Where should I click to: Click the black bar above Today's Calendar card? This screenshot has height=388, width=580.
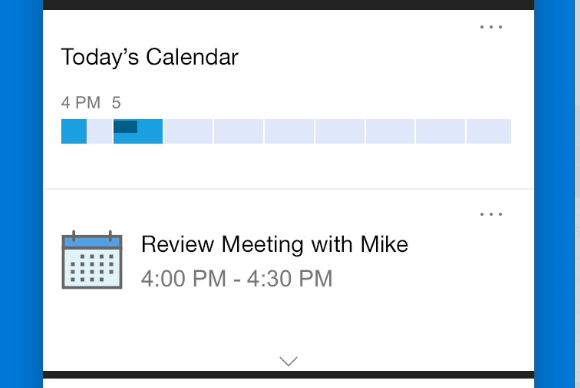[289, 5]
